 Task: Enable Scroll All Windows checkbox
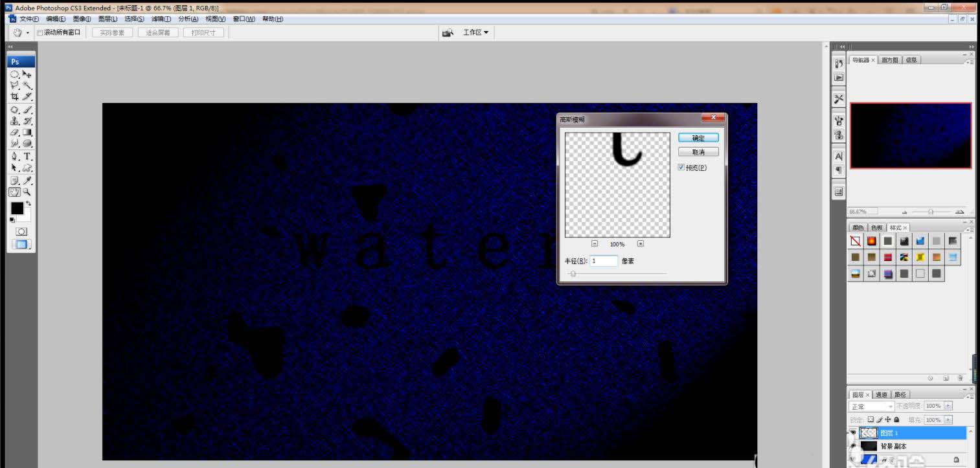coord(40,32)
